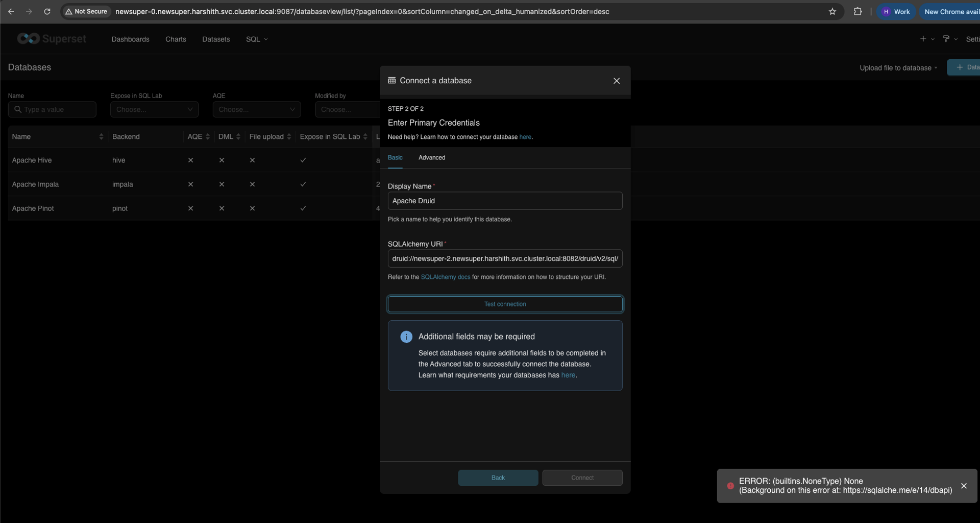Open the Modified by filter dropdown

[347, 109]
